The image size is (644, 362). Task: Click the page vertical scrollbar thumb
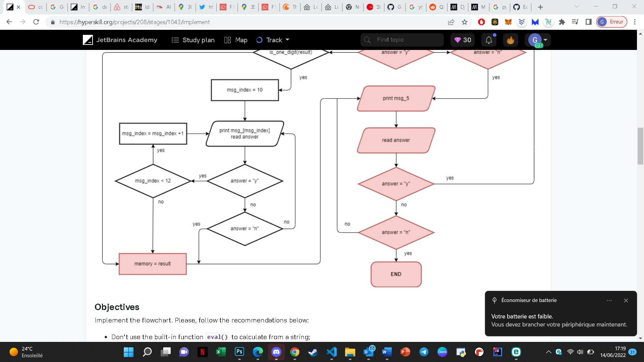tap(640, 146)
